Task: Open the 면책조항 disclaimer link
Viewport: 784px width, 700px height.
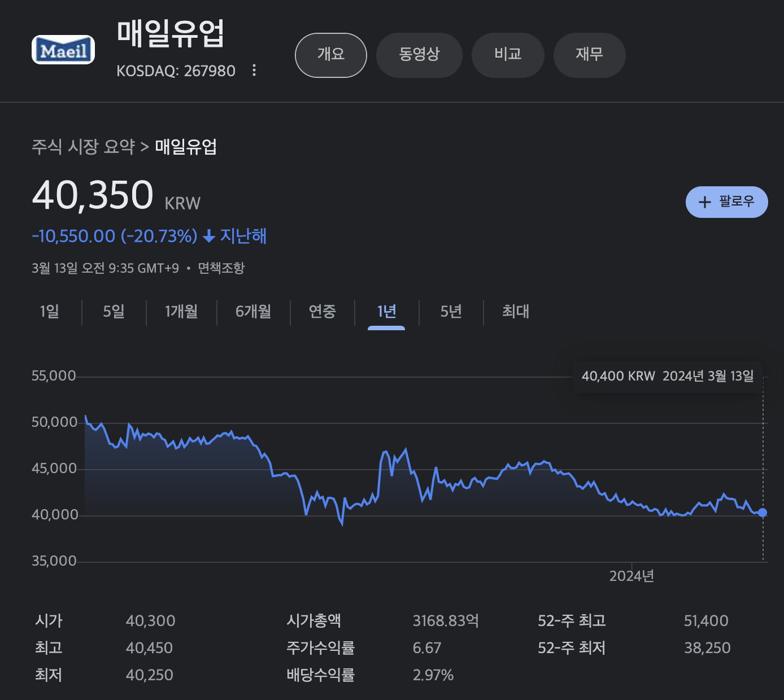Action: pyautogui.click(x=221, y=268)
